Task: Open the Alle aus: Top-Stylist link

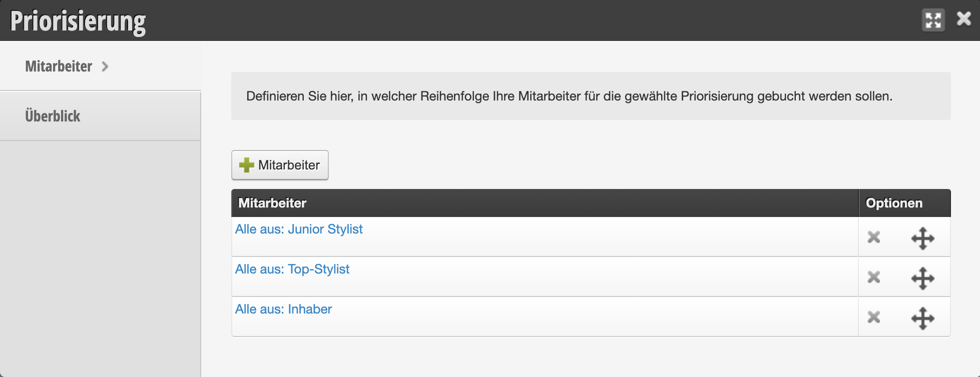Action: pos(292,269)
